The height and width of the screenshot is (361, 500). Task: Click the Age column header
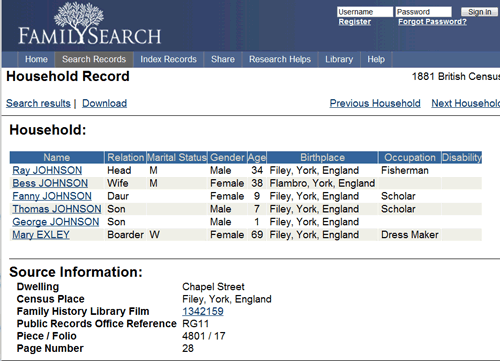(257, 157)
